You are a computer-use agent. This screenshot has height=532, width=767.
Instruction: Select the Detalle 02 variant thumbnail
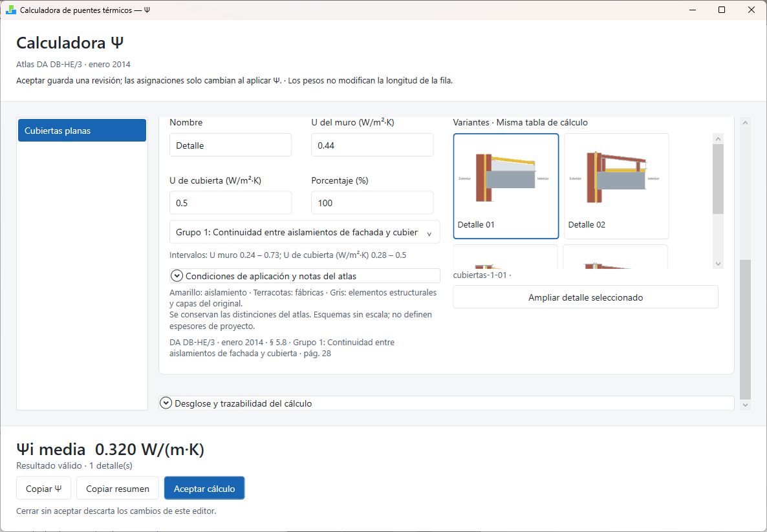tap(616, 186)
